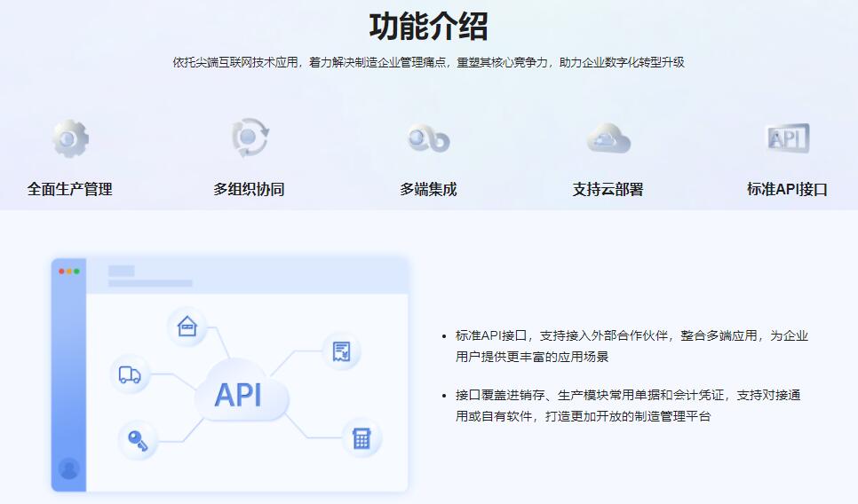Choose the 标准API接口 tab label
This screenshot has width=858, height=504.
(787, 189)
